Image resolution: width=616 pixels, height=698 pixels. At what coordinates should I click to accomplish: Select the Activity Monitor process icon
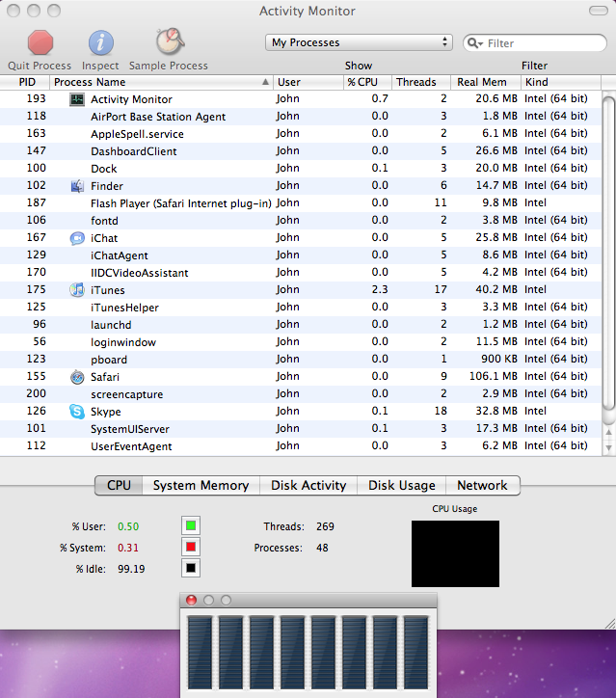point(77,99)
